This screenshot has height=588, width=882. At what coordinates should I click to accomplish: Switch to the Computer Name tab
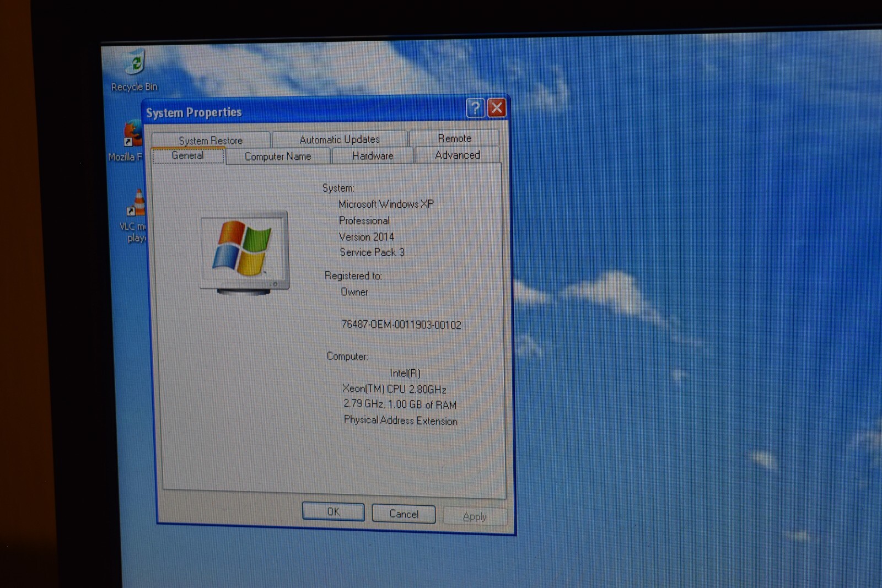(278, 157)
